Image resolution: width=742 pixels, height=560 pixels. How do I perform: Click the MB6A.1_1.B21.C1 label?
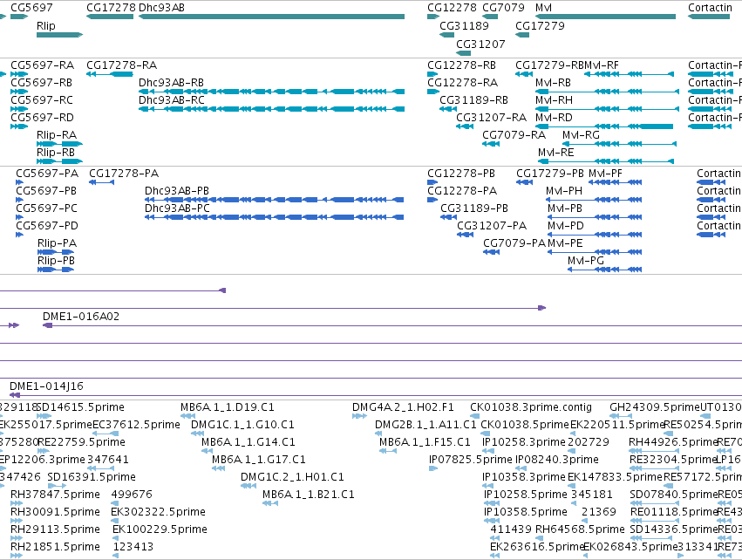pos(308,495)
